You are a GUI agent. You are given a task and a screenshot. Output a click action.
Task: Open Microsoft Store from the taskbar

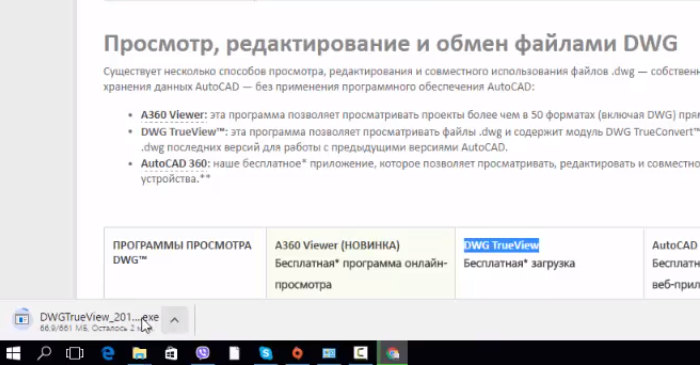click(171, 353)
